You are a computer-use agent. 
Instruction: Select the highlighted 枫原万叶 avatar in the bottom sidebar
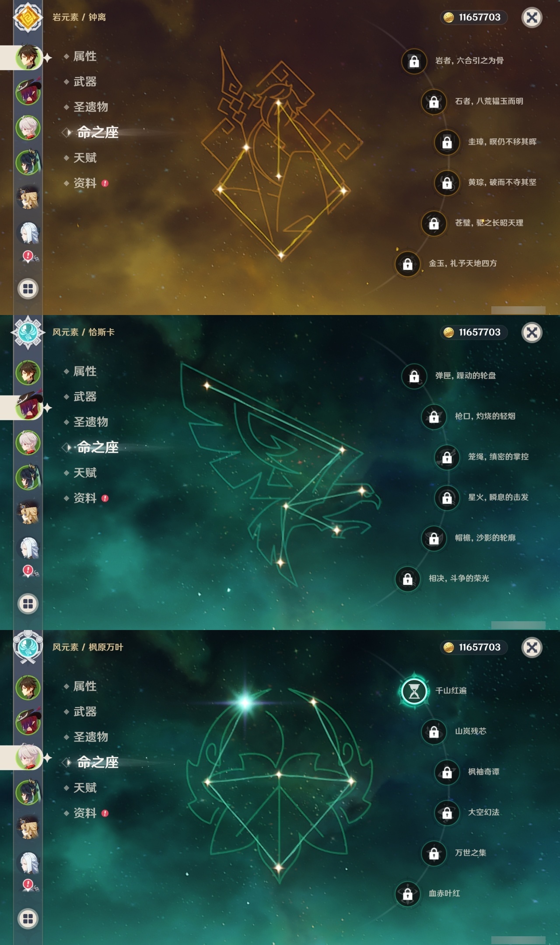coord(28,757)
